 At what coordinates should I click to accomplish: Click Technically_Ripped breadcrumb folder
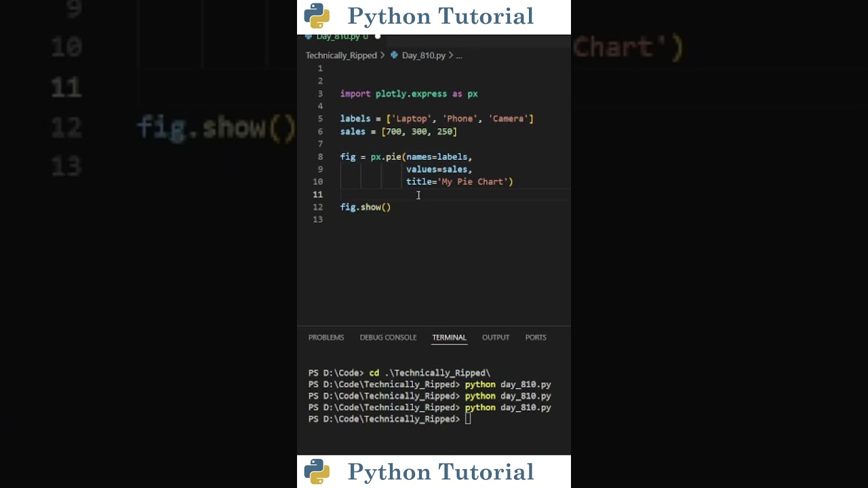[x=341, y=56]
